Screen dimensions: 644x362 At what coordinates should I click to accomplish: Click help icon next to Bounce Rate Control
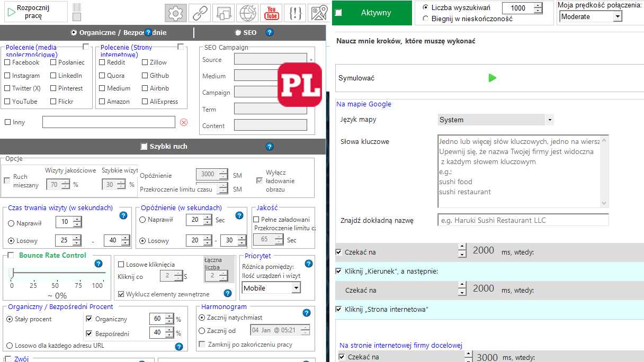[98, 264]
